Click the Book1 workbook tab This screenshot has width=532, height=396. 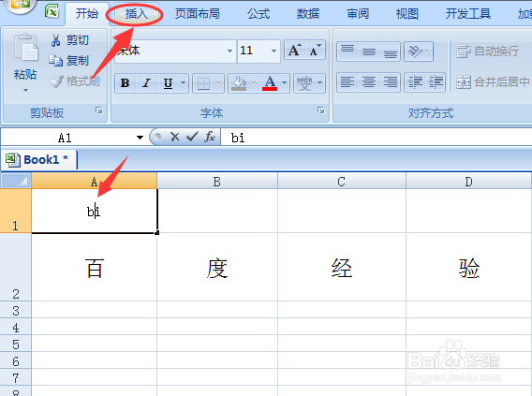[38, 159]
